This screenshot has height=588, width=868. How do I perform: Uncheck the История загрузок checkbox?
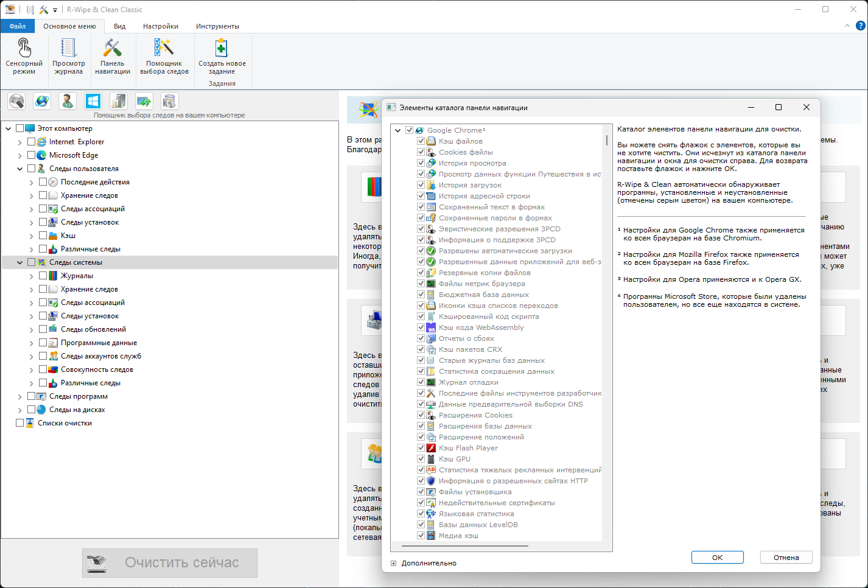tap(421, 185)
